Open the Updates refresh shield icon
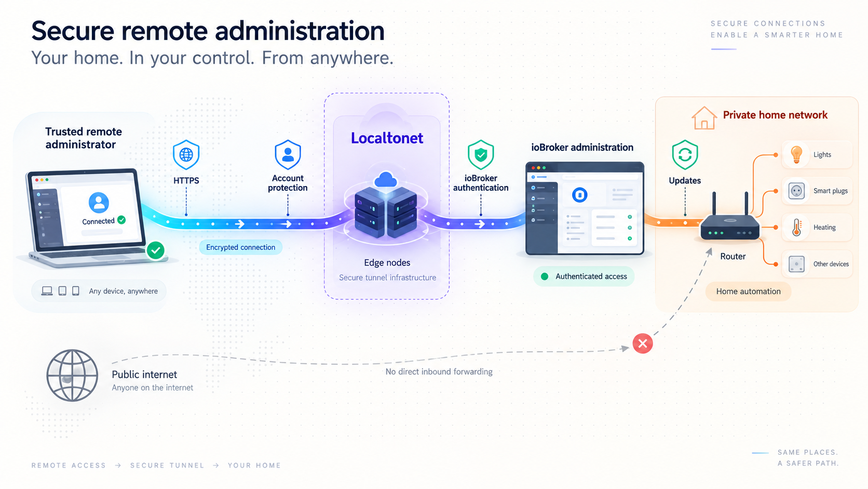This screenshot has width=868, height=489. 685,155
